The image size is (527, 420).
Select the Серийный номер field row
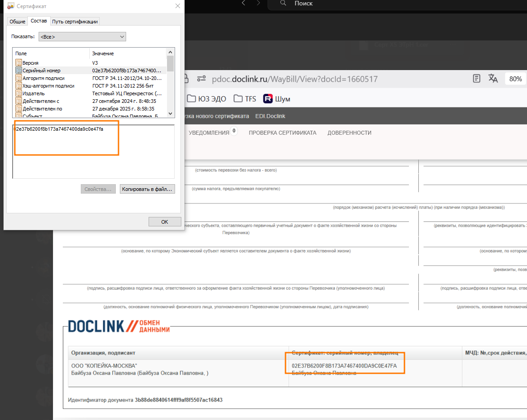(89, 71)
